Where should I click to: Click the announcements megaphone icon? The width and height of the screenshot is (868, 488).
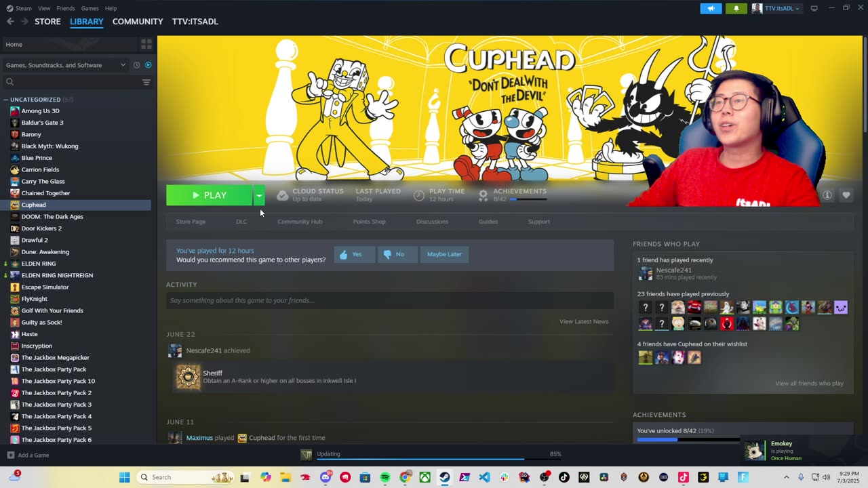tap(711, 8)
